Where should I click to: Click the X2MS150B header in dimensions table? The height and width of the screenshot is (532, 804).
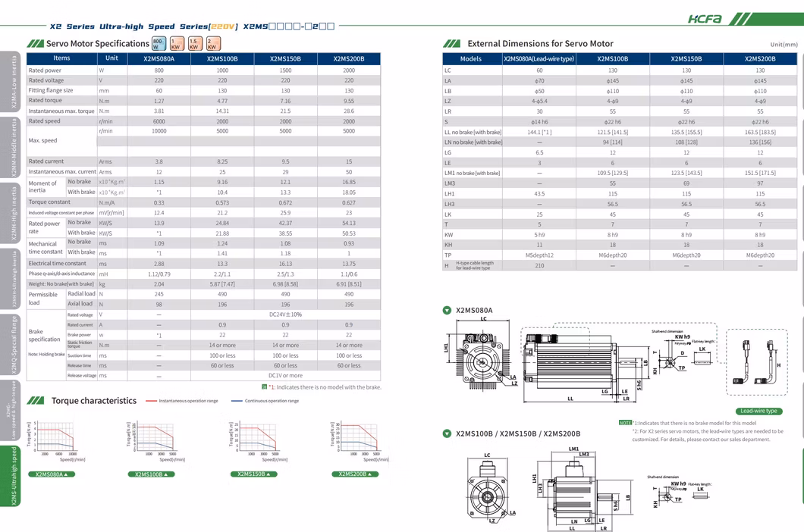click(686, 59)
